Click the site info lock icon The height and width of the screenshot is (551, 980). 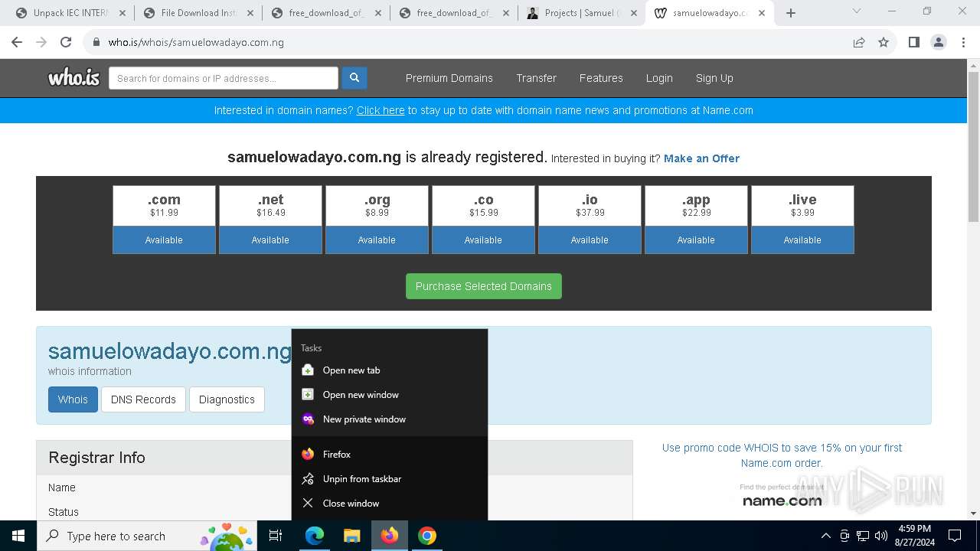pyautogui.click(x=96, y=42)
